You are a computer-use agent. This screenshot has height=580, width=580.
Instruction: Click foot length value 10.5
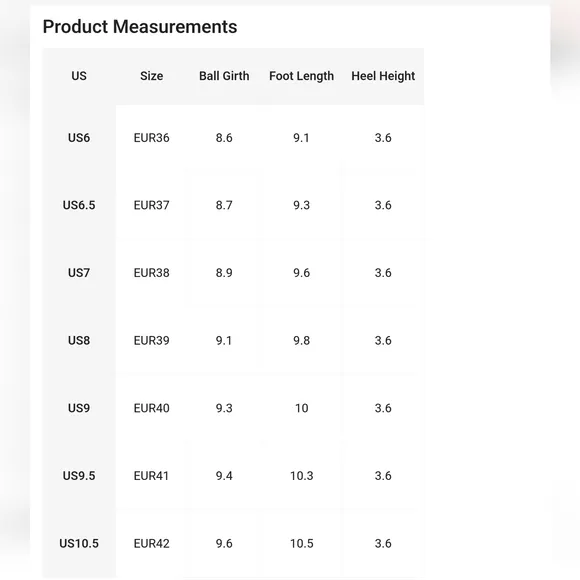(301, 543)
